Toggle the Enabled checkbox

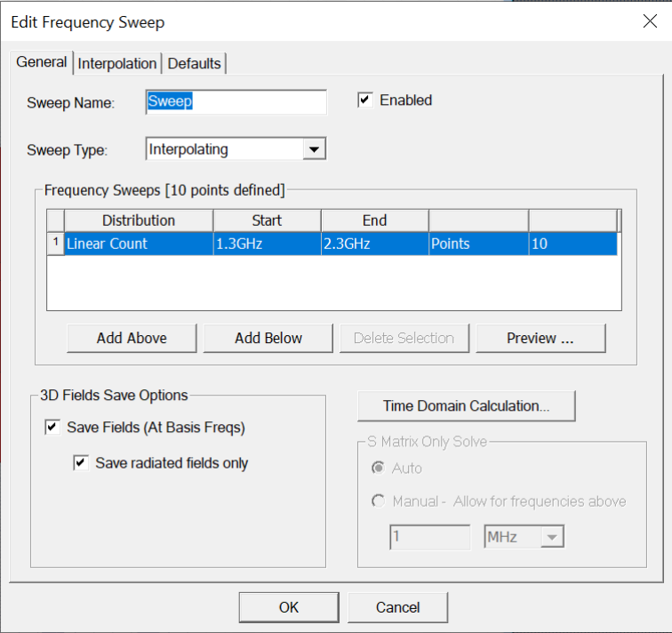(364, 100)
